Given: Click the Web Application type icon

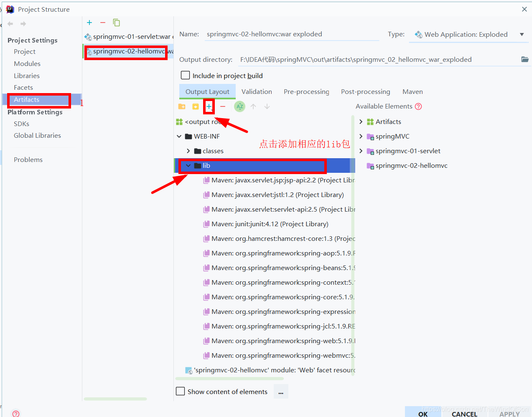Looking at the screenshot, I should (x=418, y=35).
